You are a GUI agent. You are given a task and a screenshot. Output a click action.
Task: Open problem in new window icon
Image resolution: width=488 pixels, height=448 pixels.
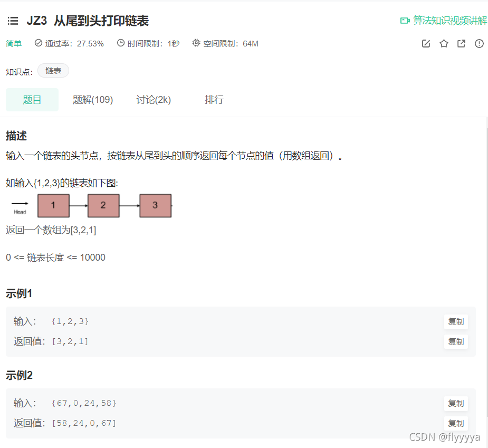coord(461,44)
